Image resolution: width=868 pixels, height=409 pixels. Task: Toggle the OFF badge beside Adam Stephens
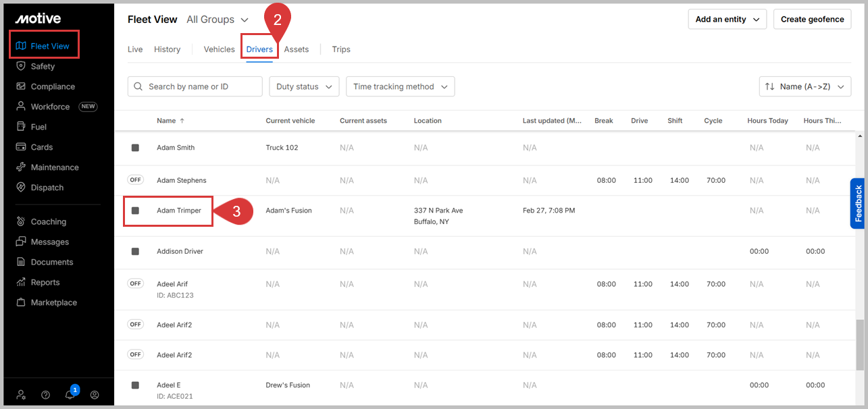pyautogui.click(x=136, y=180)
